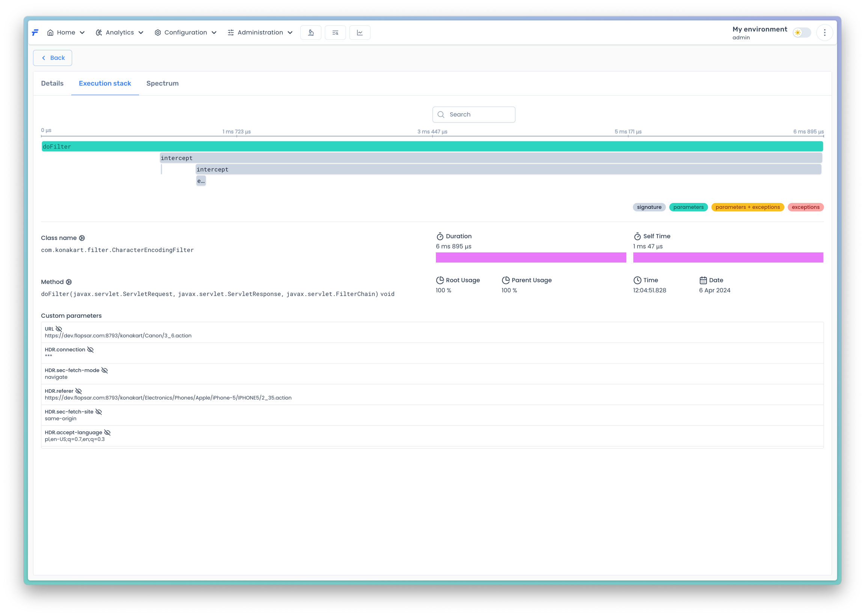Switch to the Details tab
This screenshot has height=616, width=865.
tap(53, 83)
